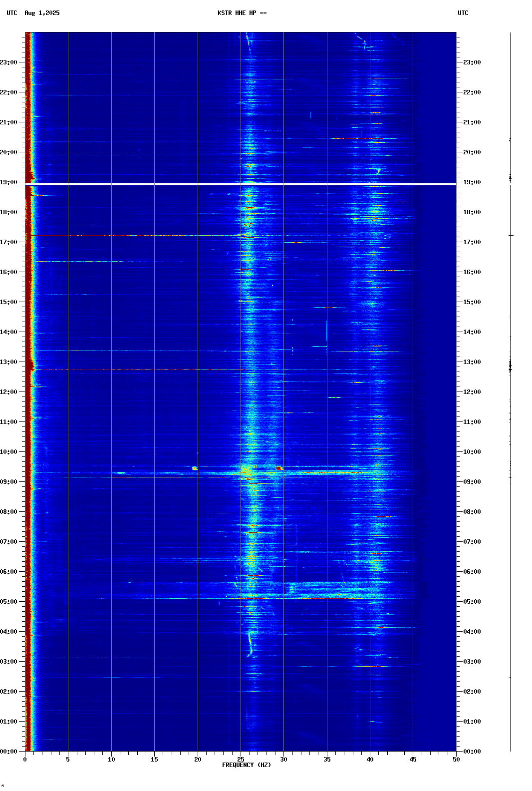Click the left axis 00:00 time label
Viewport: 532px width, 791px height.
coord(8,752)
